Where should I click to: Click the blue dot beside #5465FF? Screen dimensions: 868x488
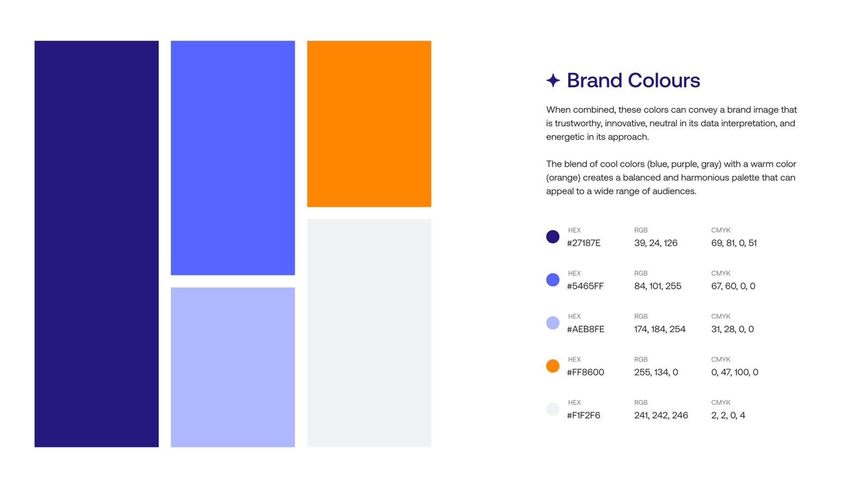pos(552,280)
